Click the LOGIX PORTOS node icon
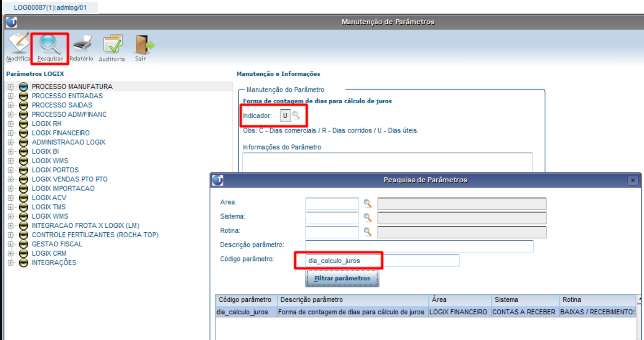Image resolution: width=644 pixels, height=340 pixels. tap(24, 170)
